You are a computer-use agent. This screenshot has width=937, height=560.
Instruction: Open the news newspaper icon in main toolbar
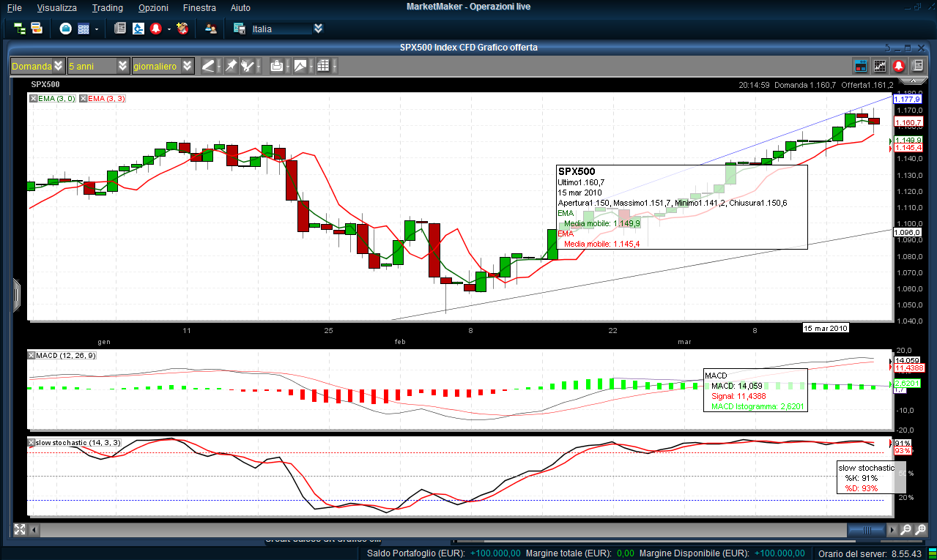120,29
